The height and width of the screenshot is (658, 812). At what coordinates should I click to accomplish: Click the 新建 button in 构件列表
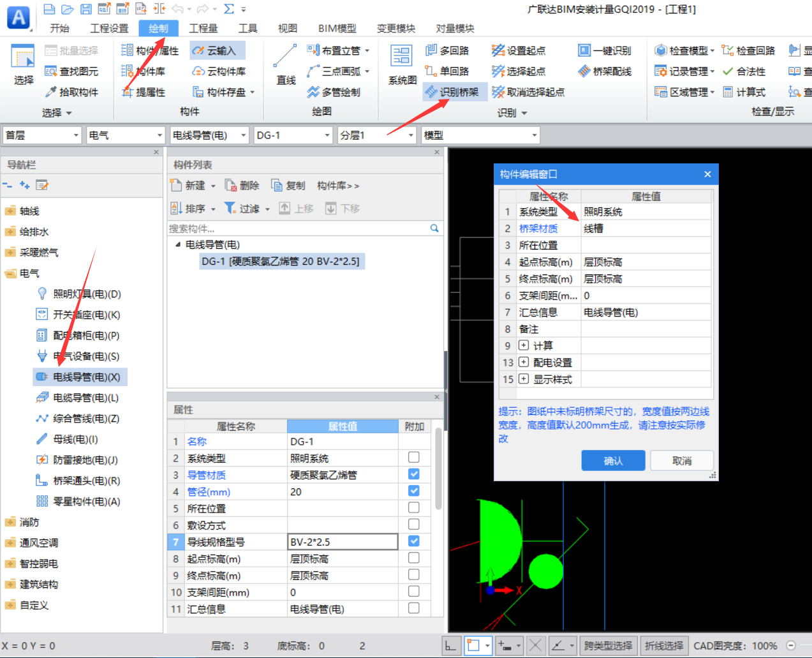[193, 186]
